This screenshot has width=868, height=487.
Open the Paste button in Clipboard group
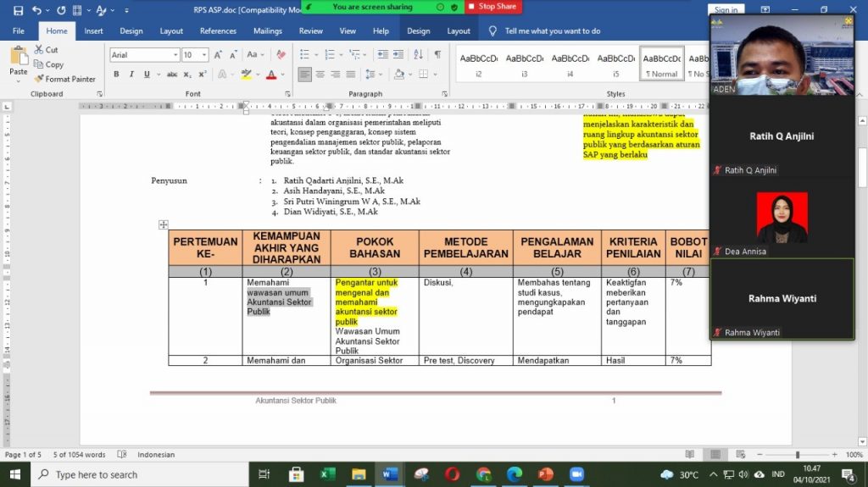click(19, 64)
